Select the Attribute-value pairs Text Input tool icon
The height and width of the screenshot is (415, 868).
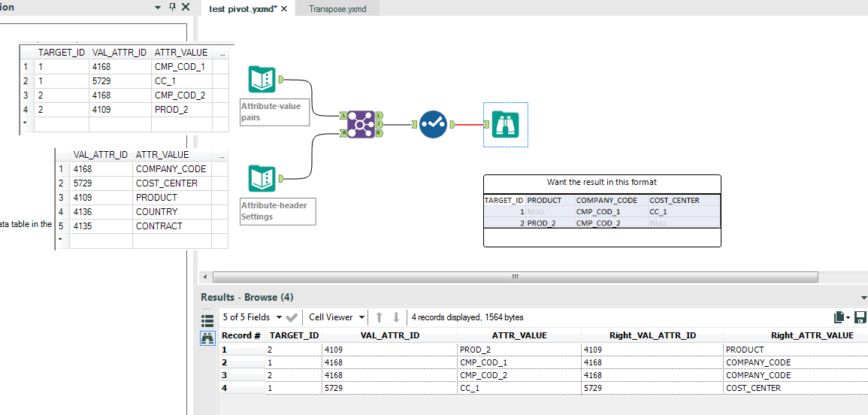click(x=262, y=80)
